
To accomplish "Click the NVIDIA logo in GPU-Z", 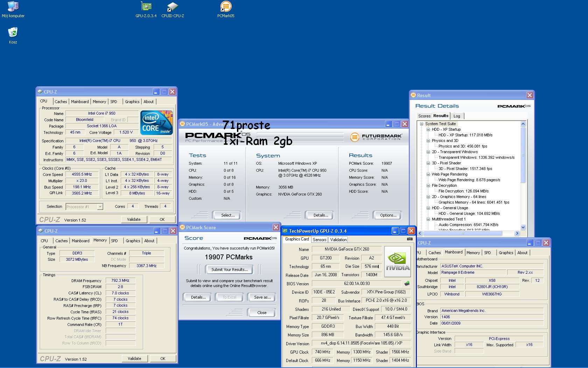I will coord(397,261).
